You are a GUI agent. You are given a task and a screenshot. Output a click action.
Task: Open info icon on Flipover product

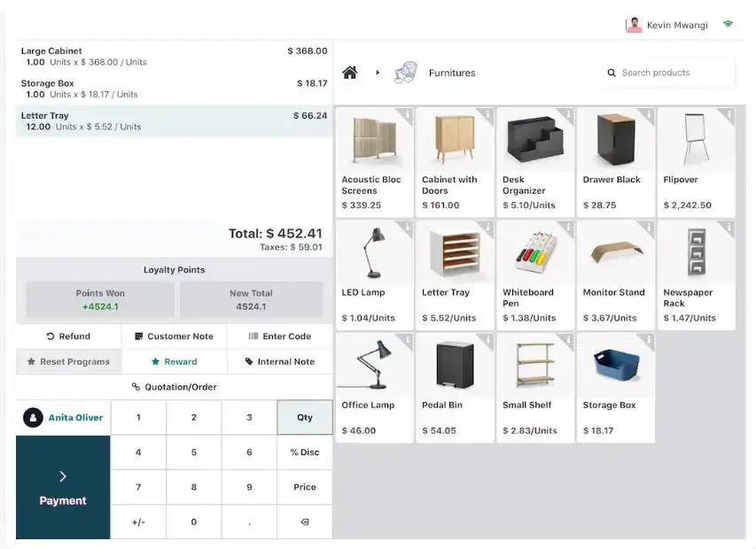[729, 114]
